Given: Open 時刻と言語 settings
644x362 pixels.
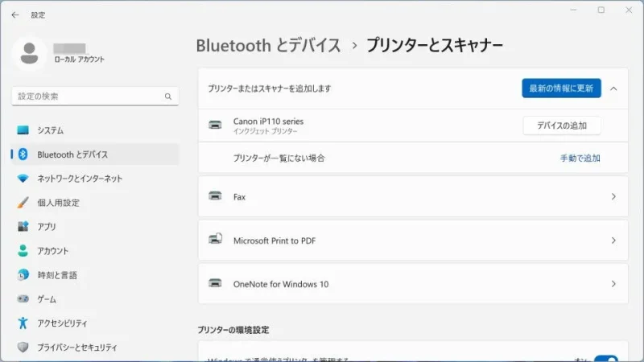Looking at the screenshot, I should [57, 275].
